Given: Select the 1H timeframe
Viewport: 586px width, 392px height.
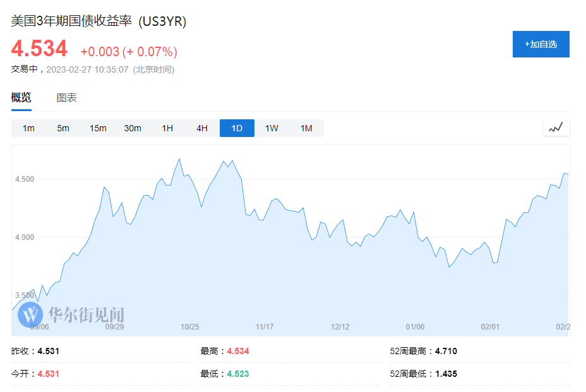Looking at the screenshot, I should pos(167,128).
